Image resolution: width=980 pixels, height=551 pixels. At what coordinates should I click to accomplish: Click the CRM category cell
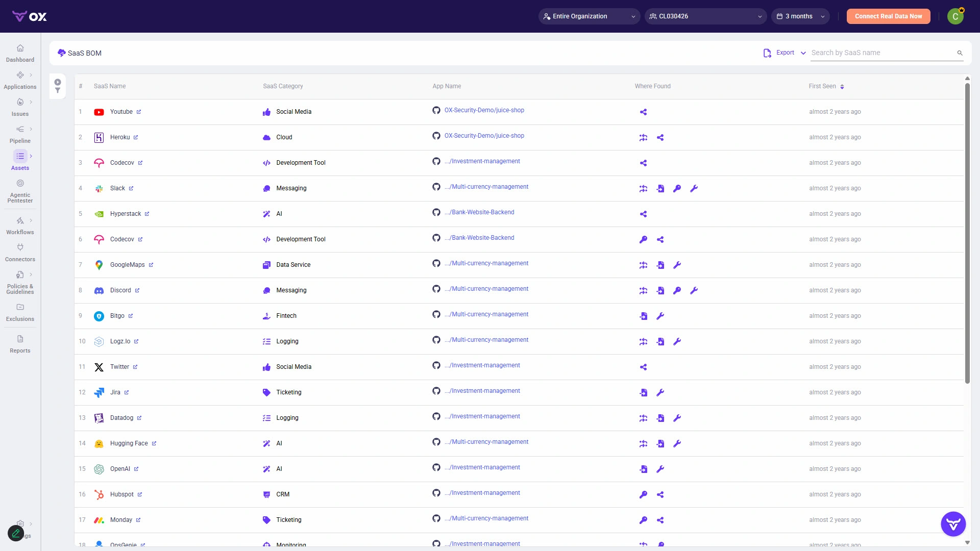(x=283, y=494)
